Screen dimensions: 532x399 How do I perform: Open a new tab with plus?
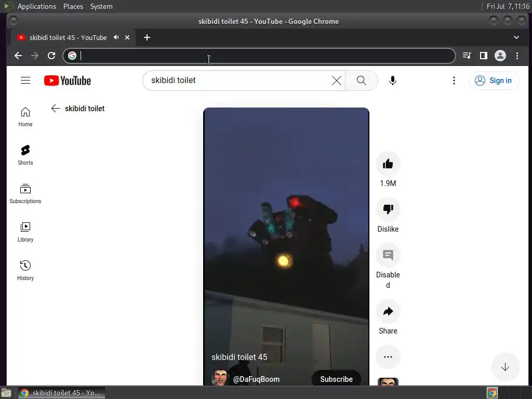click(147, 37)
